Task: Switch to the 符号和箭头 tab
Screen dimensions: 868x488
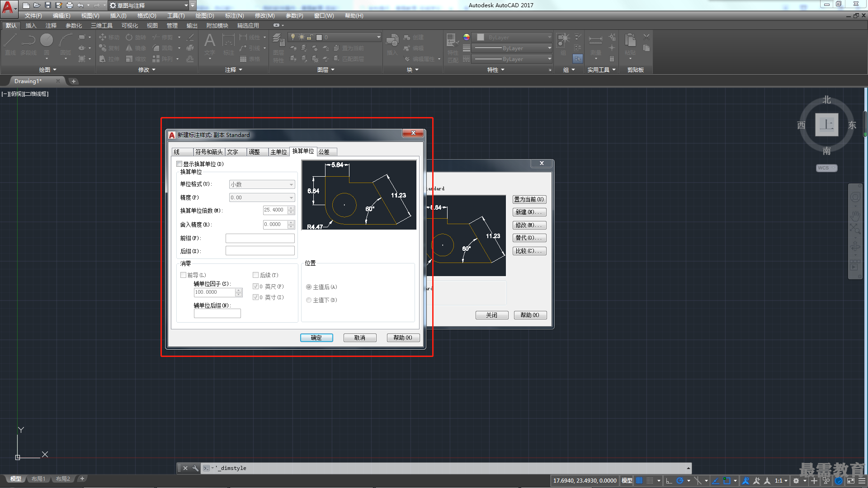Action: 209,152
